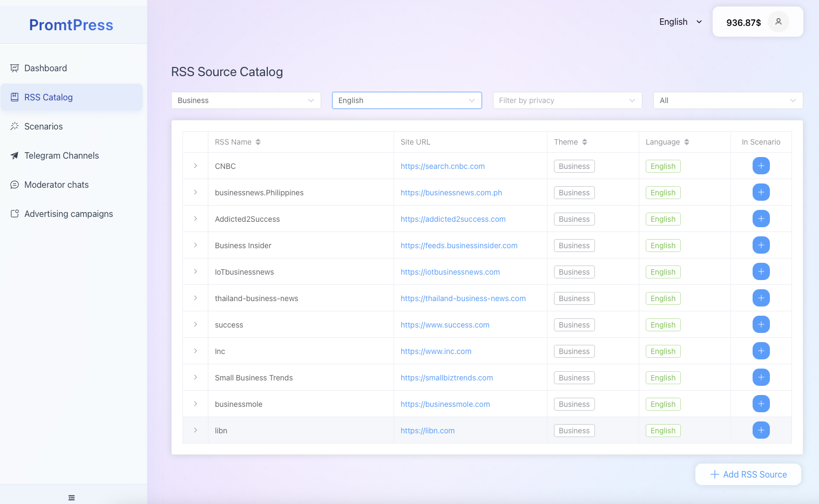This screenshot has width=819, height=504.
Task: Open English language filter dropdown
Action: pos(407,100)
